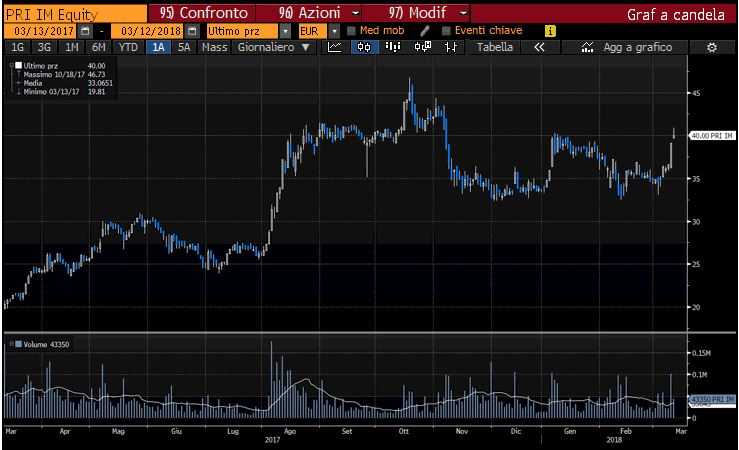The image size is (739, 450).
Task: Click the Tabella button
Action: tap(494, 47)
